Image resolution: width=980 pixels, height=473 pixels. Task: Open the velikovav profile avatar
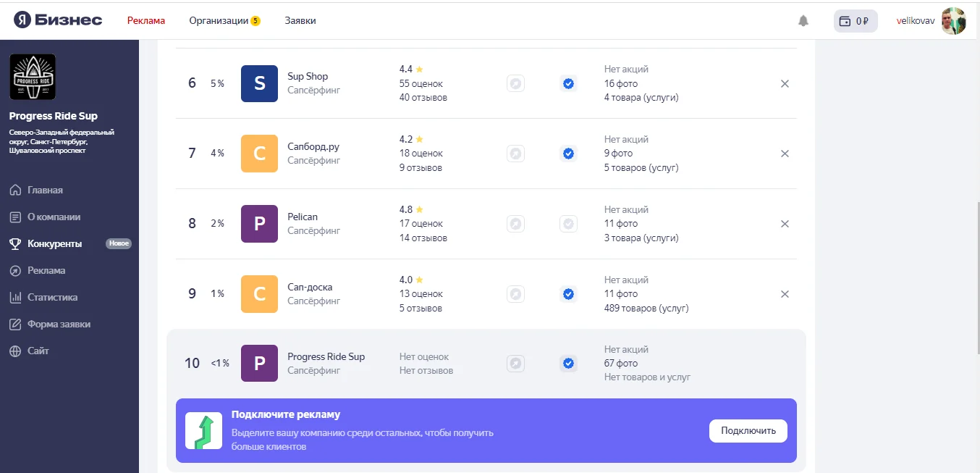(954, 21)
